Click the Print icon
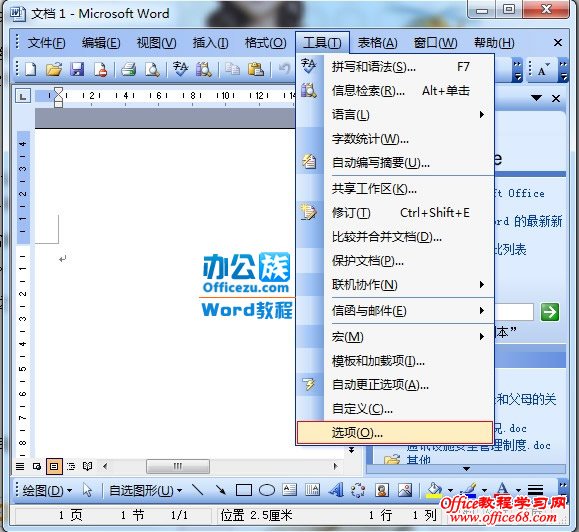The image size is (579, 532). (129, 69)
